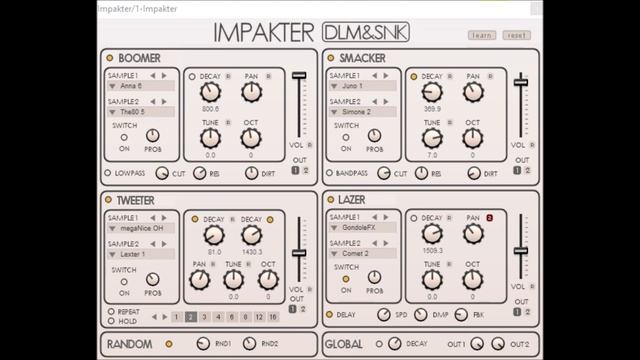The image size is (640, 360).
Task: Click Boomer RES knob
Action: pos(200,173)
